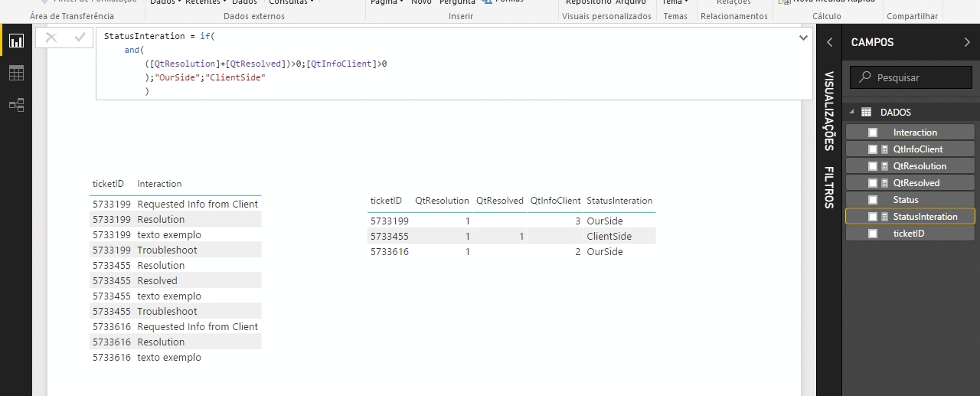Select 'Troubleshoot' cell for ticket 5733199
Viewport: 980px width, 396px height.
click(x=167, y=250)
